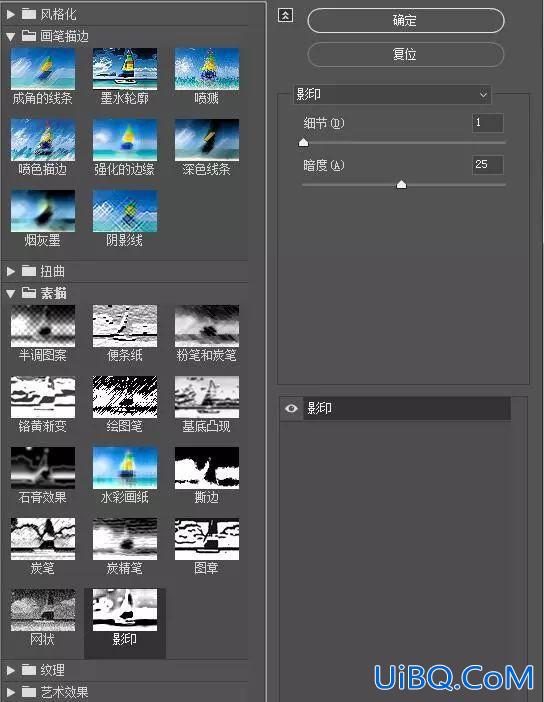Select the 成角的线条 filter thumbnail
The height and width of the screenshot is (702, 544).
[x=43, y=69]
